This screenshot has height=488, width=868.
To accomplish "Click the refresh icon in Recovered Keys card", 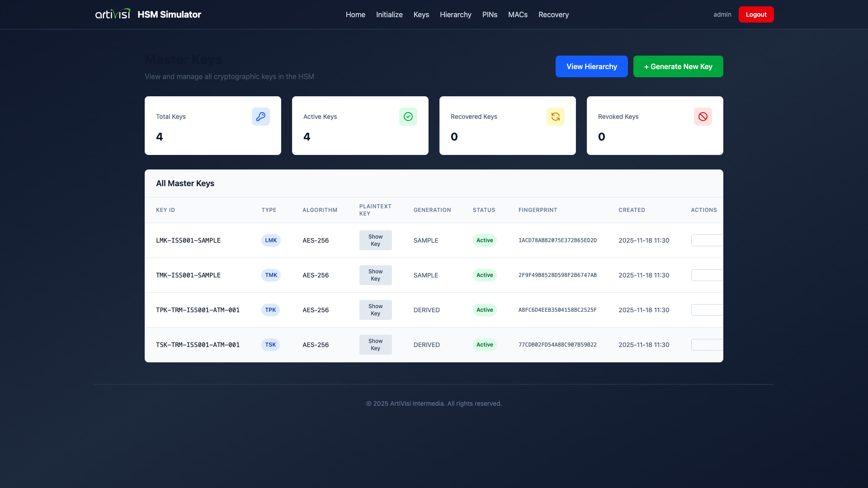I will tap(555, 117).
